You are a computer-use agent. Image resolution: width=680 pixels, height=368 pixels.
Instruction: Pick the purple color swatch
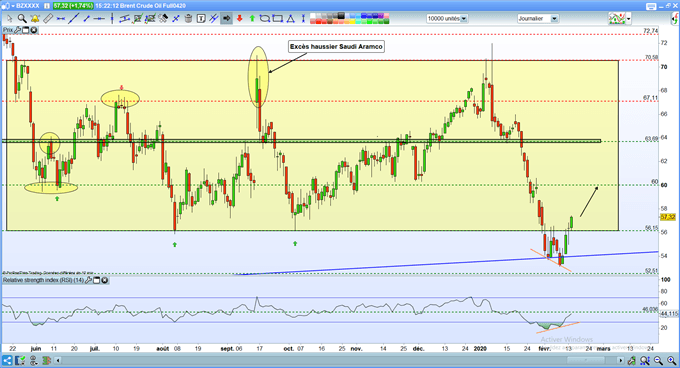380,16
